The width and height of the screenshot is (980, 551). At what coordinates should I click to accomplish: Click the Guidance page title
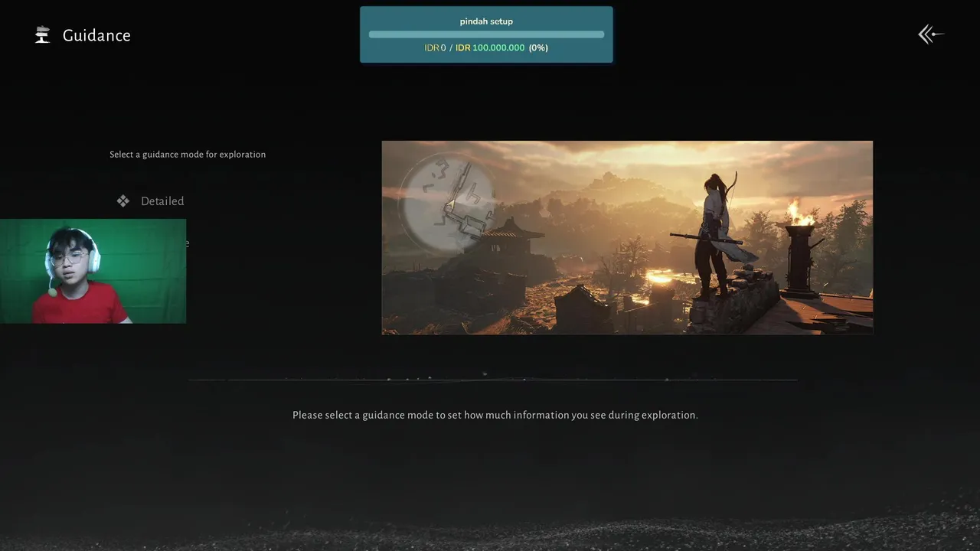click(96, 35)
